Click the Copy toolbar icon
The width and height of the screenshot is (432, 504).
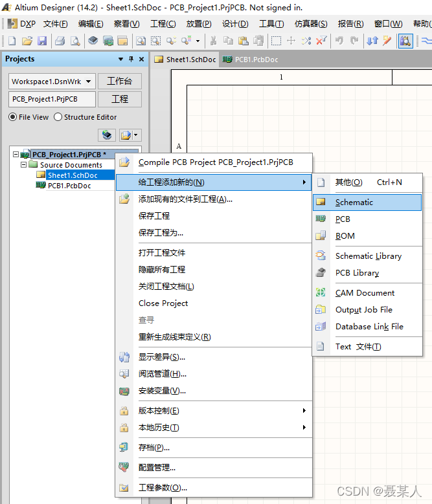[228, 41]
